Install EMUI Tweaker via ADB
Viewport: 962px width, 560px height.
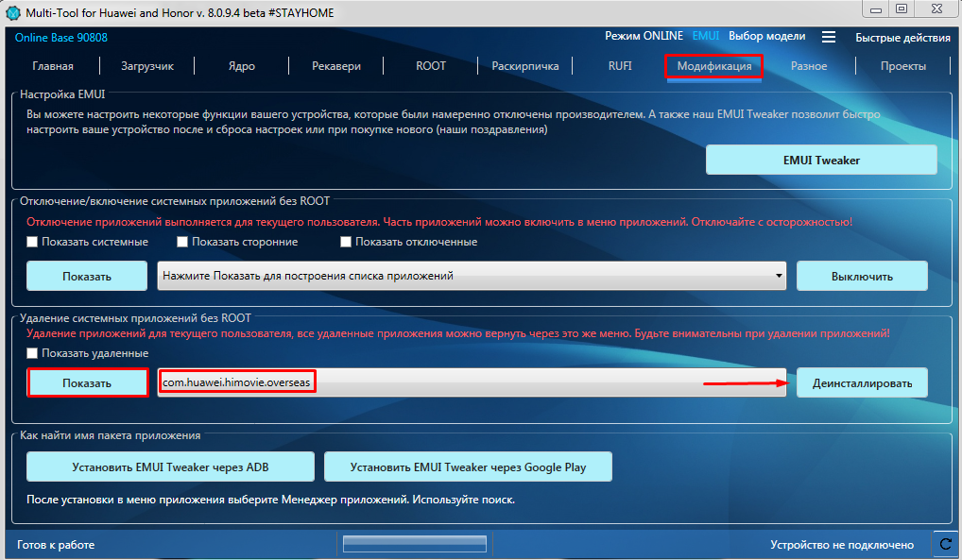coord(170,467)
